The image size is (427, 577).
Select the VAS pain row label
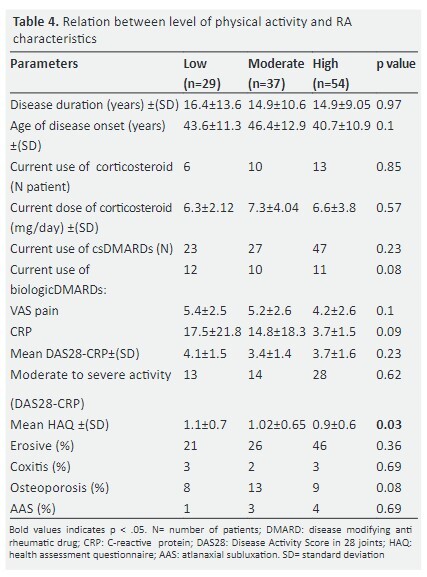coord(34,311)
